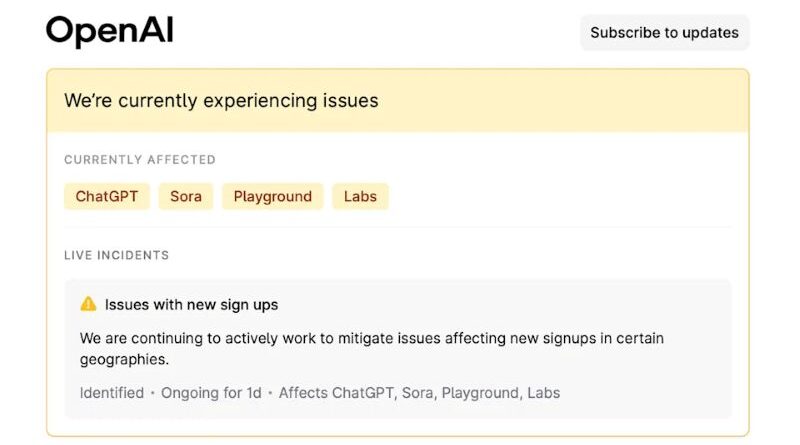Click the "Ongoing for 1d" duration text
This screenshot has height=445, width=800.
tap(211, 393)
